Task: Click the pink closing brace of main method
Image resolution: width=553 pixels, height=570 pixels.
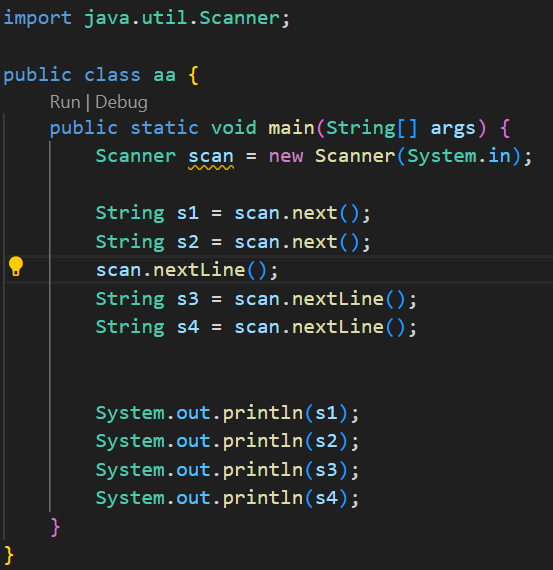Action: click(55, 527)
